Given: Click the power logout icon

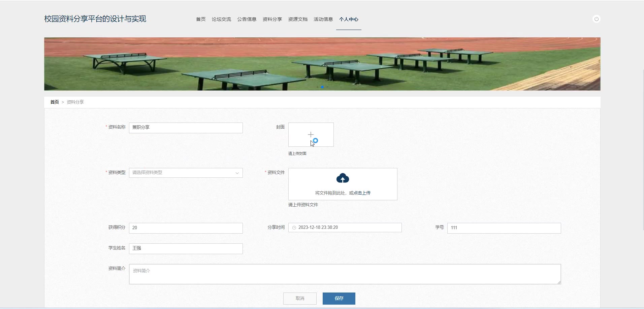Looking at the screenshot, I should tap(596, 19).
